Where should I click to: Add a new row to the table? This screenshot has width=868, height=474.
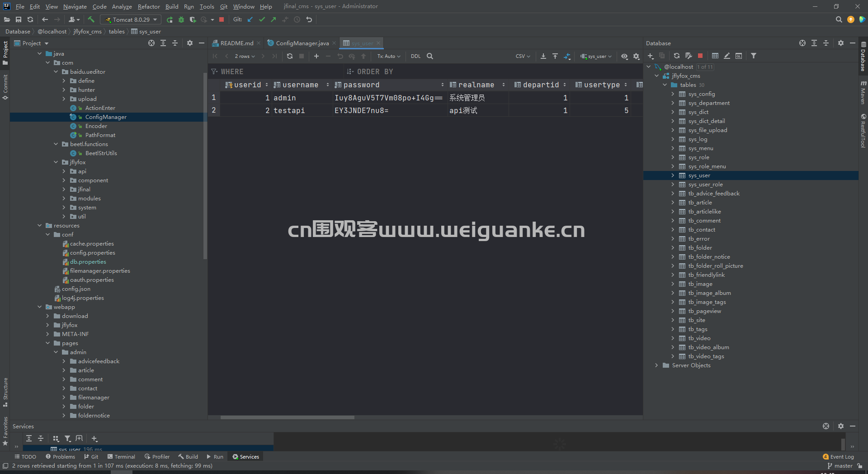316,56
